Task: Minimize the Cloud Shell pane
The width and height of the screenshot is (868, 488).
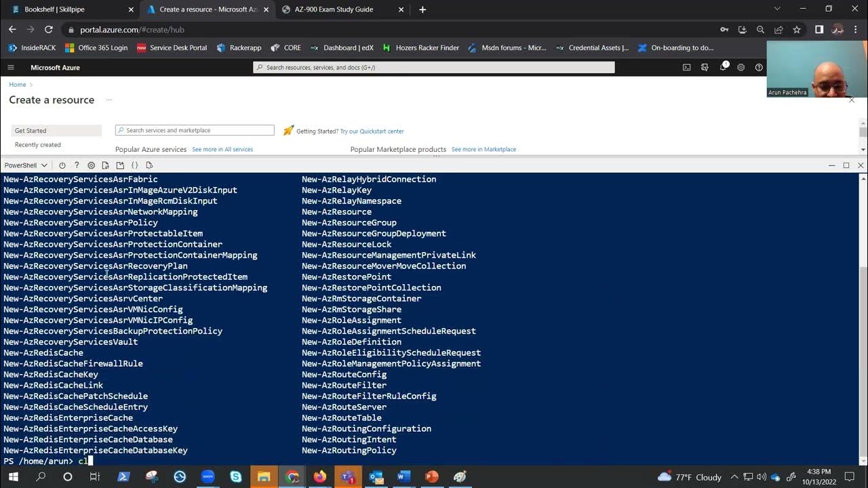Action: coord(831,165)
